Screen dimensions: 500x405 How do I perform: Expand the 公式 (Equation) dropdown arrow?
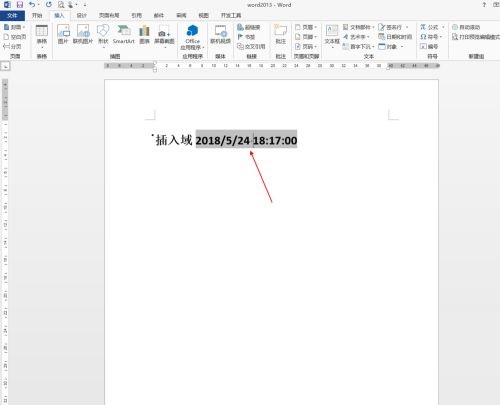(443, 27)
